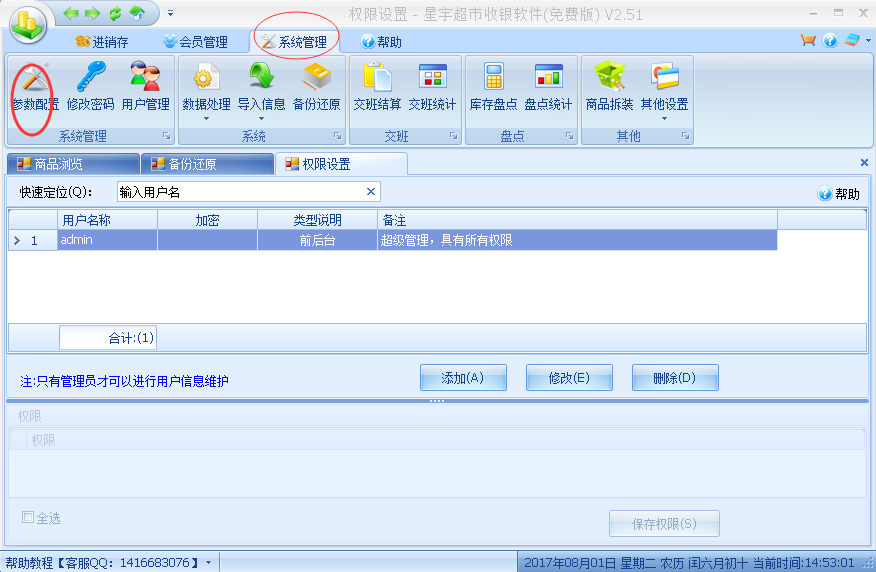Click the green forward arrow
876x572 pixels.
coord(92,13)
